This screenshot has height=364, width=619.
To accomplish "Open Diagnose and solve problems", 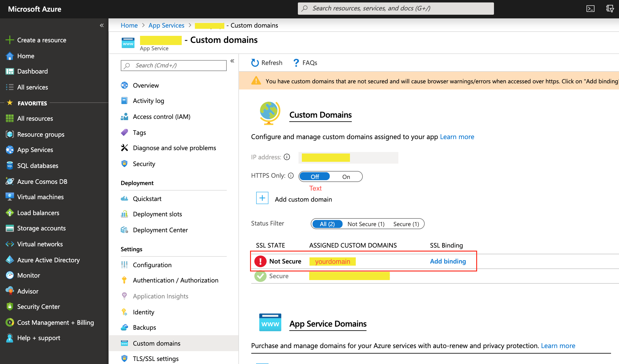I will pos(174,148).
